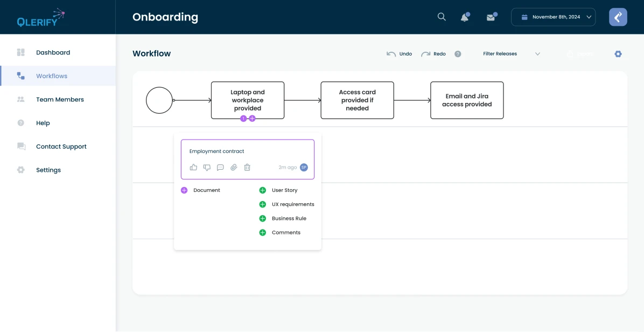Open the search magnifier in the header

442,17
